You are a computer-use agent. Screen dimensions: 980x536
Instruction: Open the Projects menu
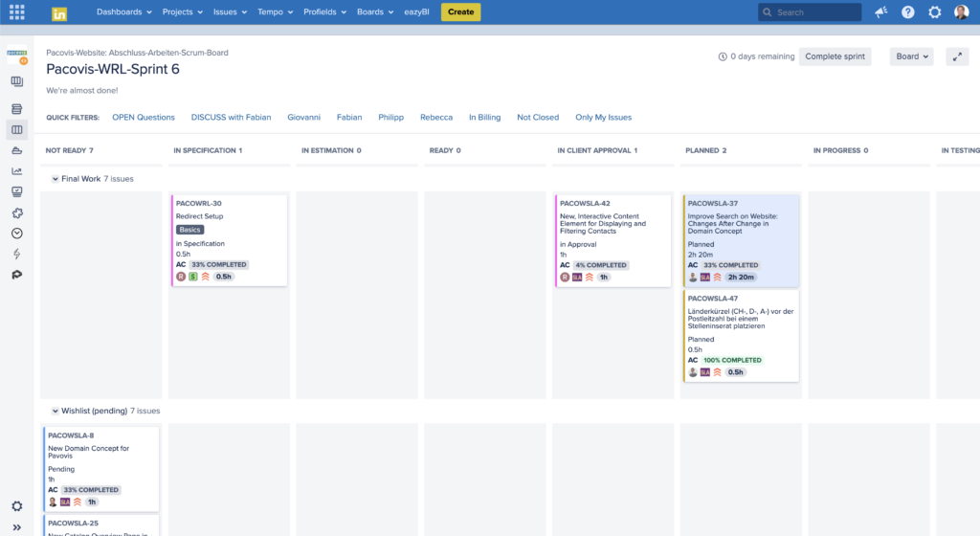183,11
